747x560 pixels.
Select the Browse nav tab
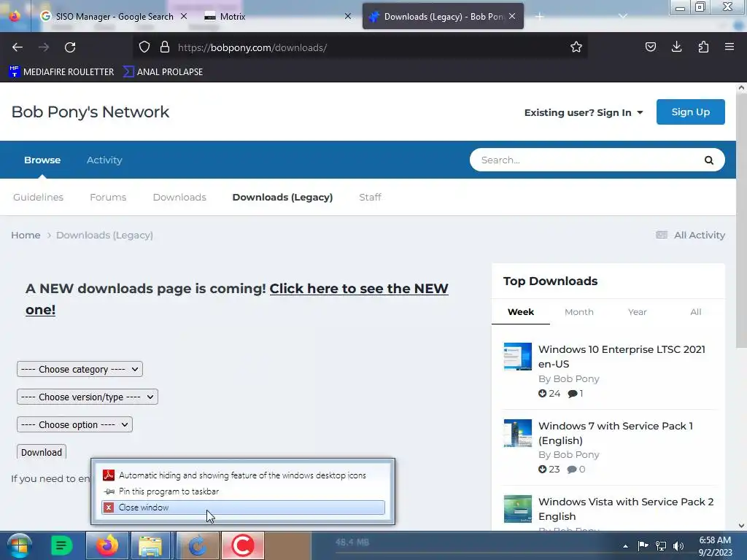point(42,160)
